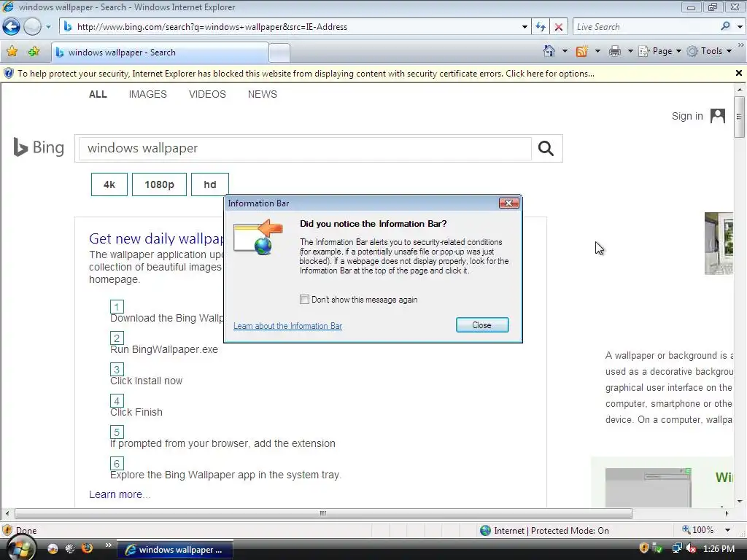
Task: Click the Add to Favorites icon
Action: click(34, 52)
